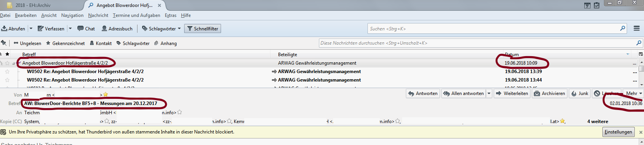
Task: Open the Allen antworten dropdown arrow
Action: pyautogui.click(x=489, y=93)
